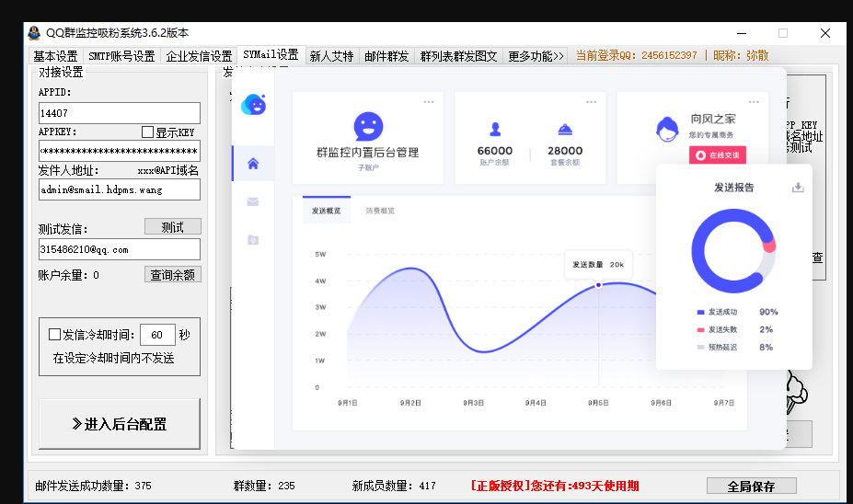853x504 pixels.
Task: Click the 账户余量: 0 label
Action: [68, 275]
